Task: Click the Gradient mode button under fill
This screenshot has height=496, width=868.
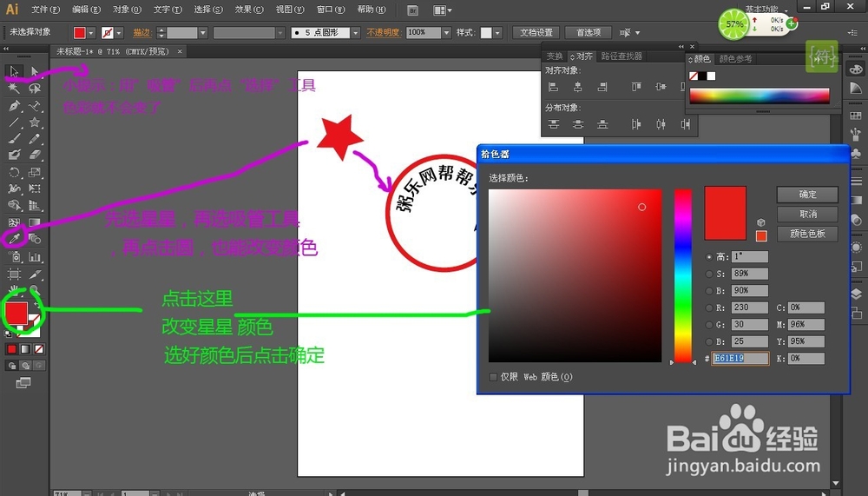Action: 25,349
